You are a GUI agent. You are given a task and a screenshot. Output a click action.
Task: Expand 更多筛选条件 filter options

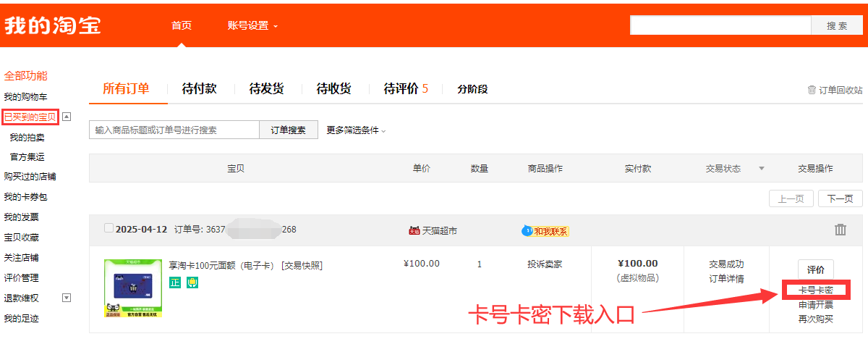click(x=357, y=130)
